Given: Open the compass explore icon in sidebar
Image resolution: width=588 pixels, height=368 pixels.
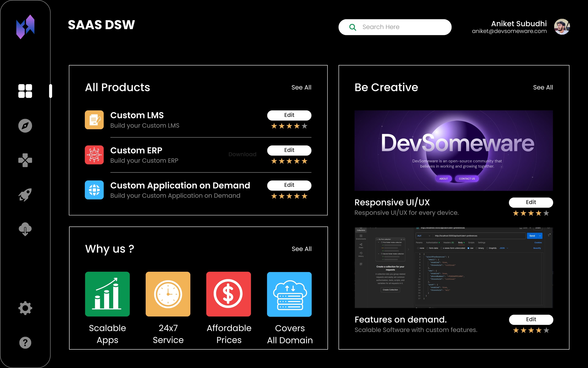Looking at the screenshot, I should click(25, 126).
